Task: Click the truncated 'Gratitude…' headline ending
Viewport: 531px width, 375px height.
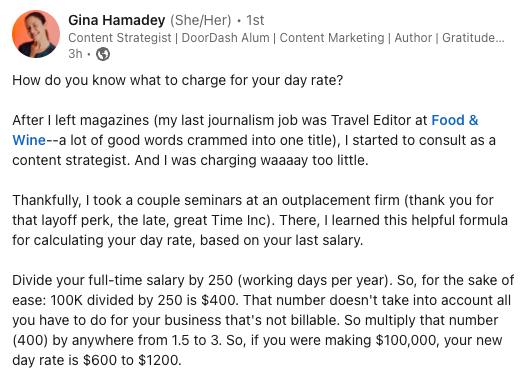Action: (473, 38)
